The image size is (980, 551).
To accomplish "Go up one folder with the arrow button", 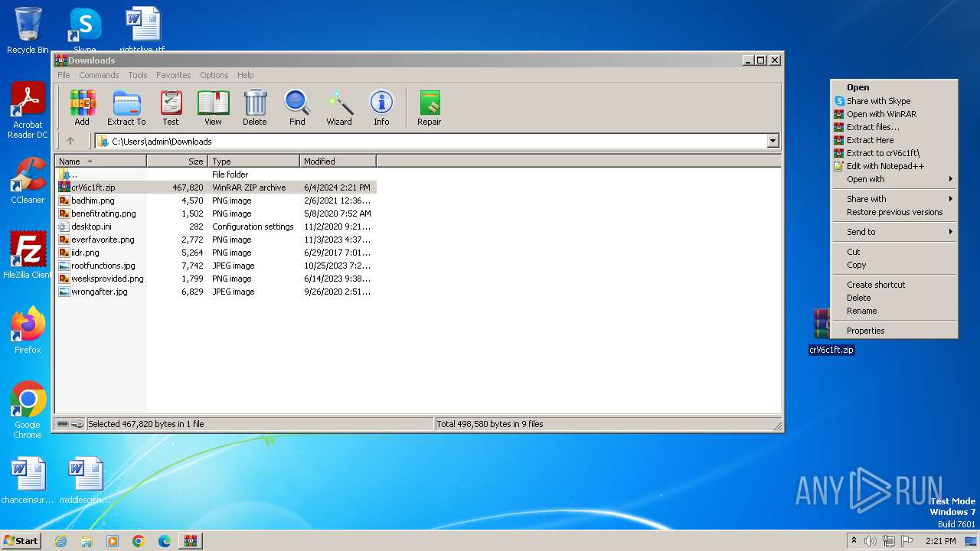I will pos(70,141).
